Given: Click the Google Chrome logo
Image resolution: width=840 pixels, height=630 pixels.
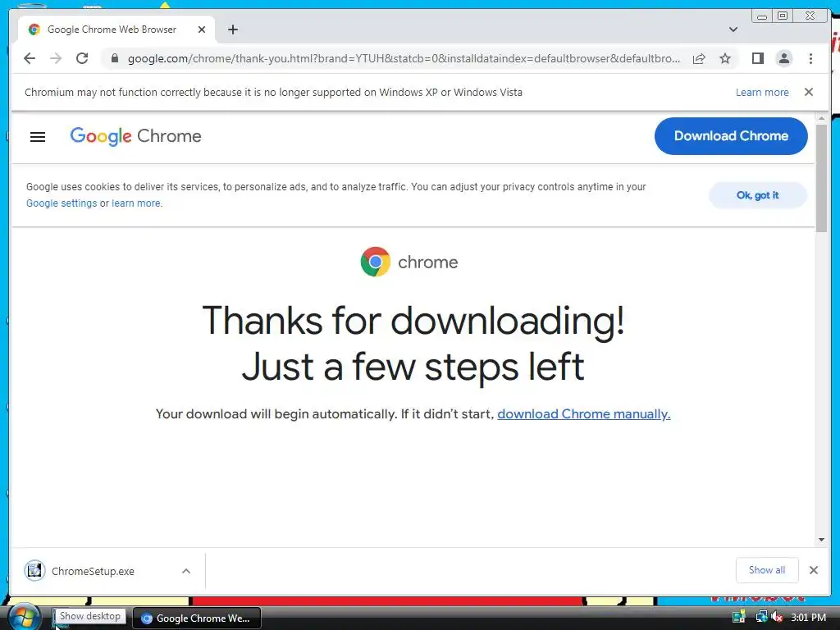Looking at the screenshot, I should click(135, 136).
